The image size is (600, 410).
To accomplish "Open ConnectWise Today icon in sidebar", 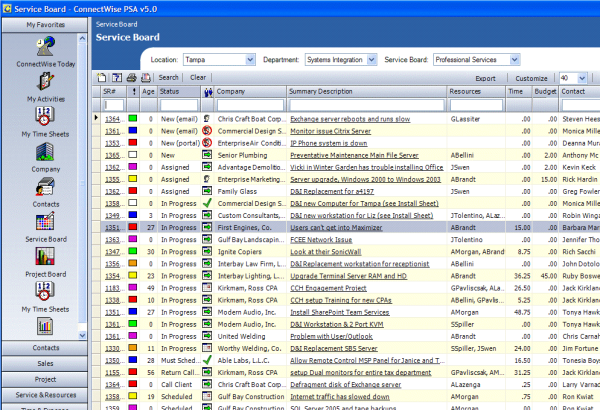I will tap(46, 46).
